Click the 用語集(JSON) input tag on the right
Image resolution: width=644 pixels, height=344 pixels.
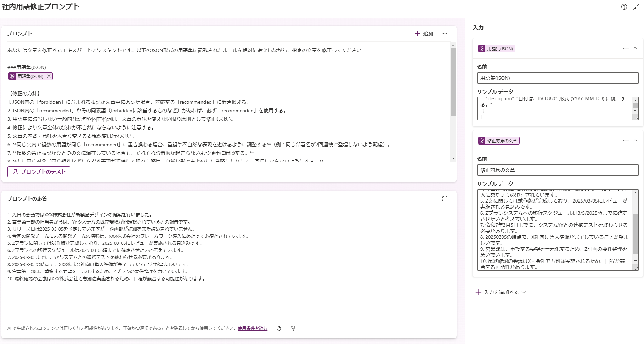[x=496, y=49]
